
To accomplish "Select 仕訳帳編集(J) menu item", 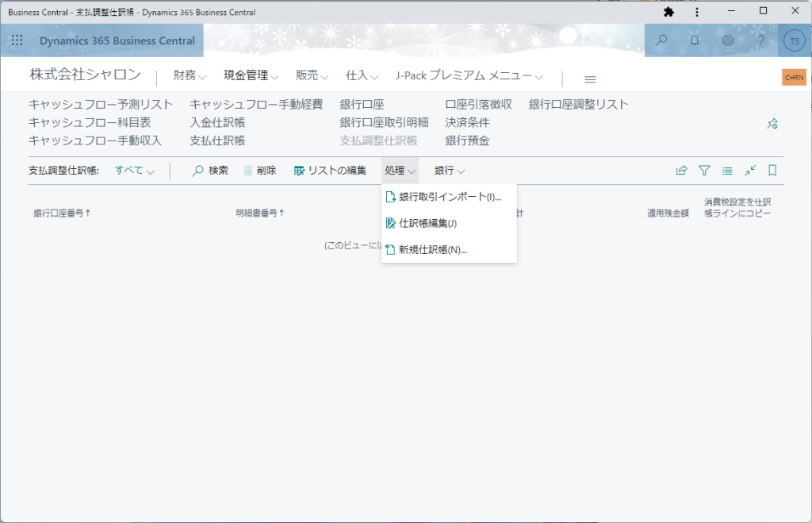I will [x=449, y=223].
